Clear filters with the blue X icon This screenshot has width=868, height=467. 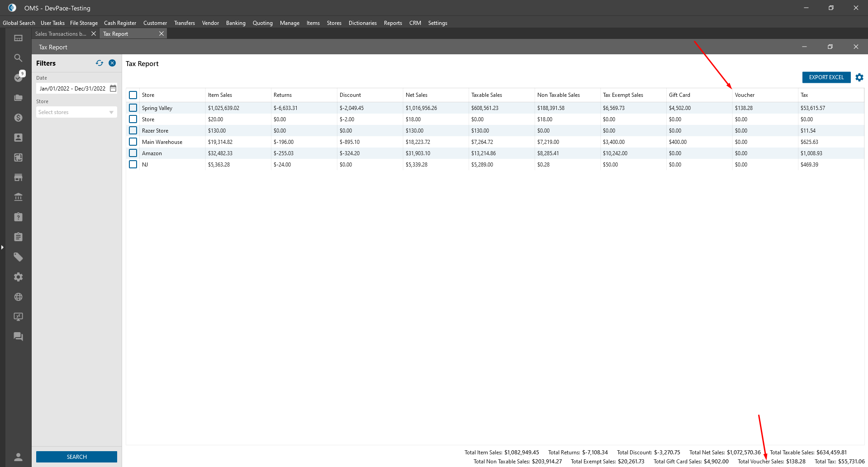pyautogui.click(x=112, y=63)
